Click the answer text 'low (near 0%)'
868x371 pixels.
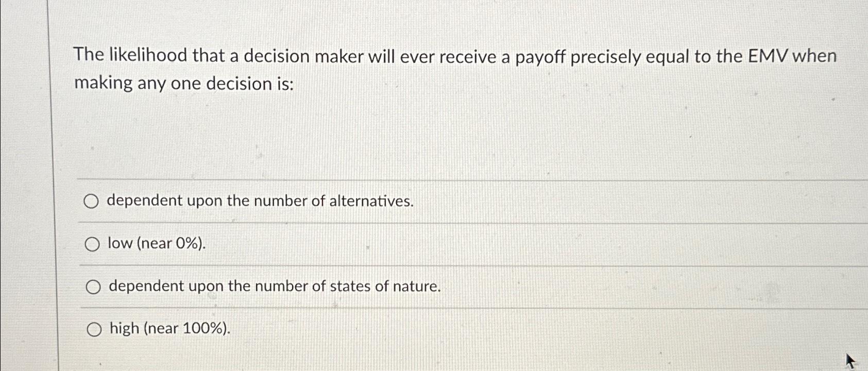156,243
